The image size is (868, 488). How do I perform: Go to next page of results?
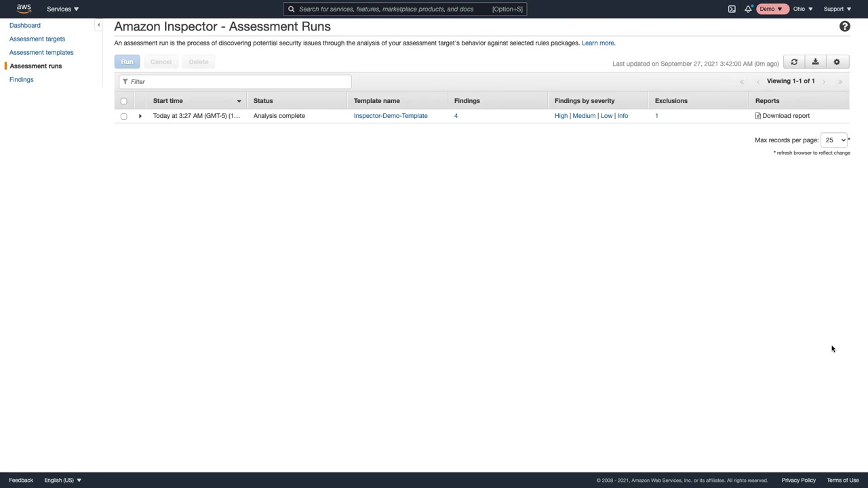[x=824, y=81]
